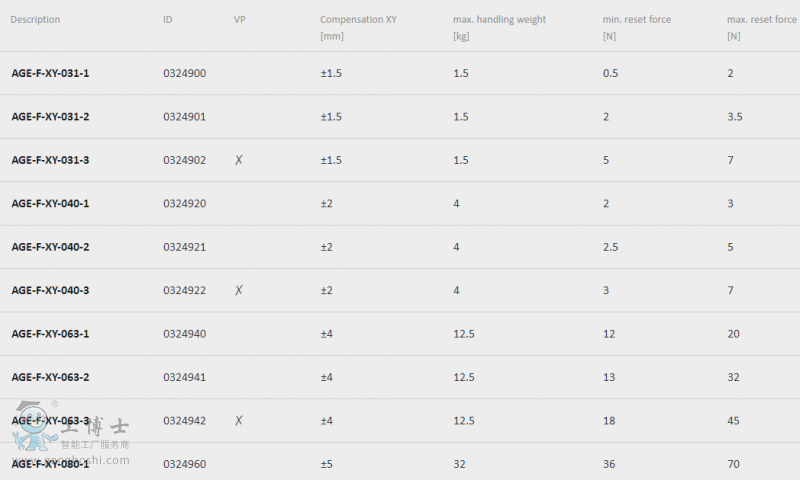Screen dimensions: 800x480
Task: Click the min. reset force header
Action: [x=636, y=28]
